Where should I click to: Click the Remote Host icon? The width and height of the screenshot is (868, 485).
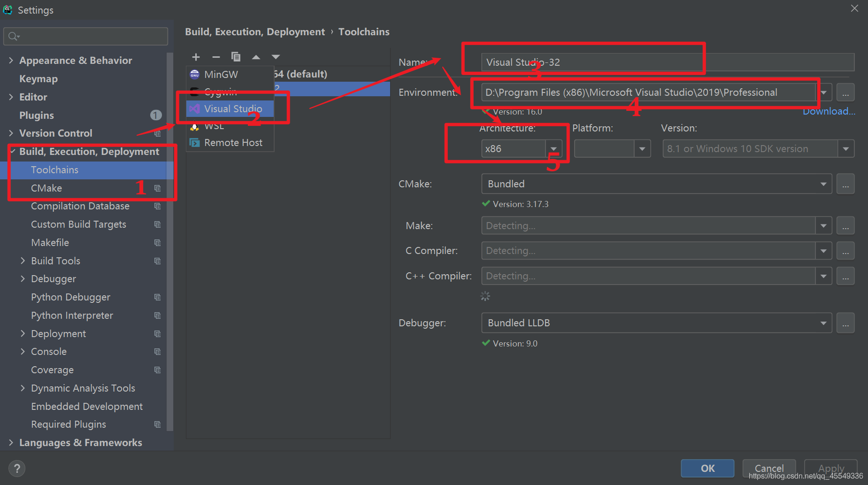coord(194,142)
